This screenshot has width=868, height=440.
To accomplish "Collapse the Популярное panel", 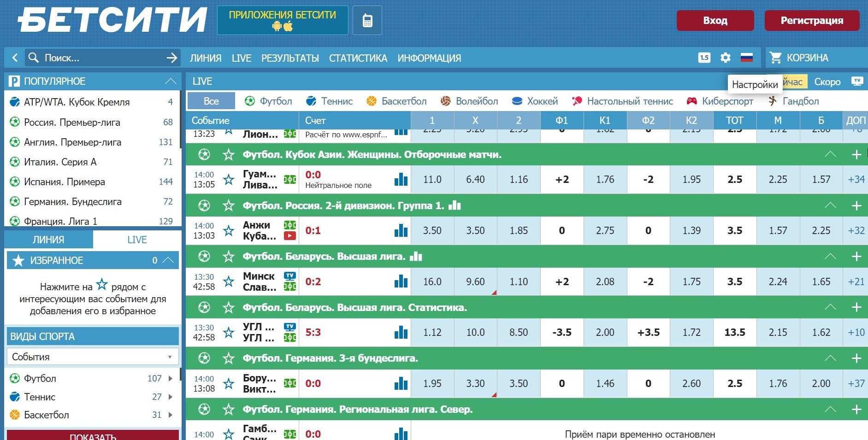I will (171, 81).
